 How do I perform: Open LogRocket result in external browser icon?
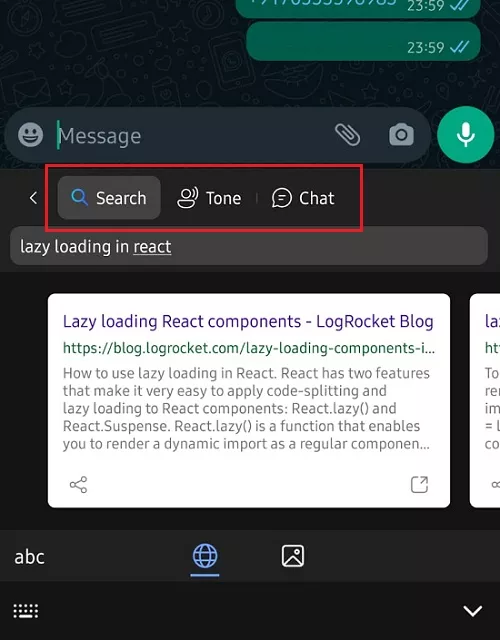[x=419, y=484]
